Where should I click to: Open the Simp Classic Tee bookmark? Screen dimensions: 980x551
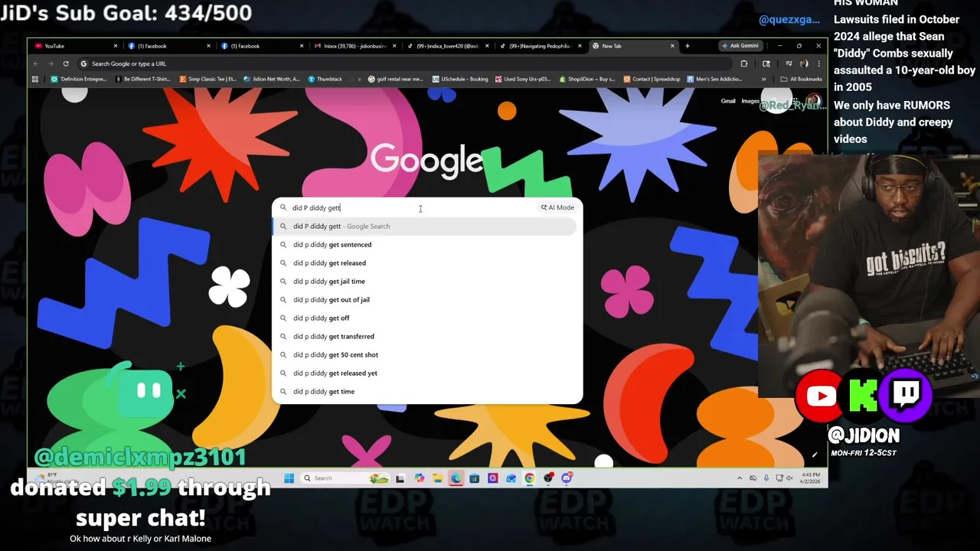click(207, 79)
